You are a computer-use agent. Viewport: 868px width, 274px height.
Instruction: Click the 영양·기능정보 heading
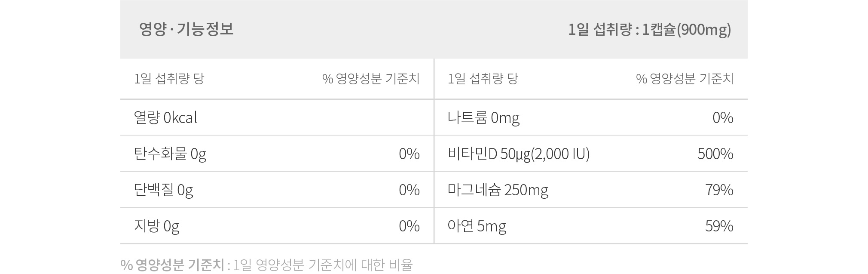click(186, 29)
